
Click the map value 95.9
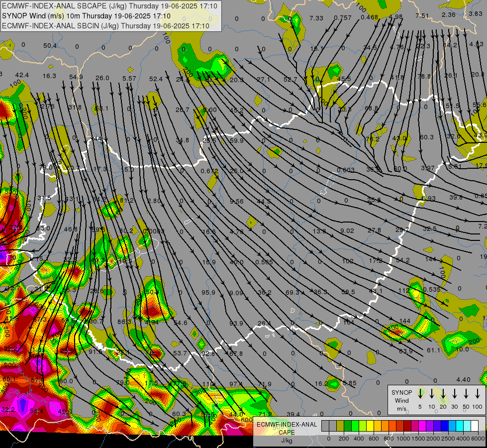point(208,293)
